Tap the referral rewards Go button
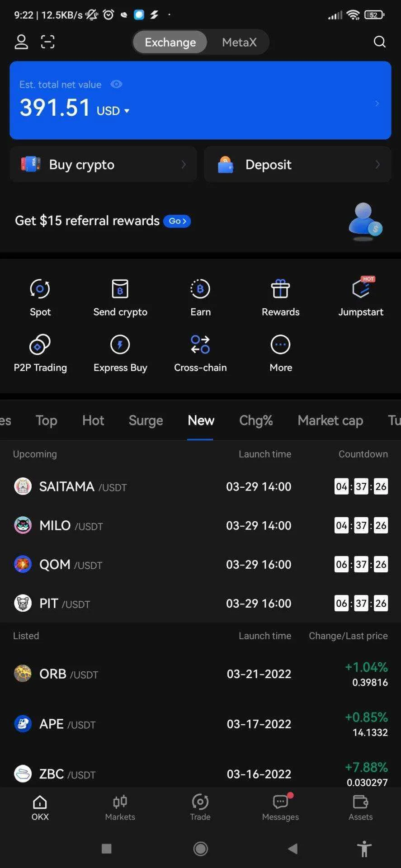The image size is (401, 868). (x=177, y=221)
